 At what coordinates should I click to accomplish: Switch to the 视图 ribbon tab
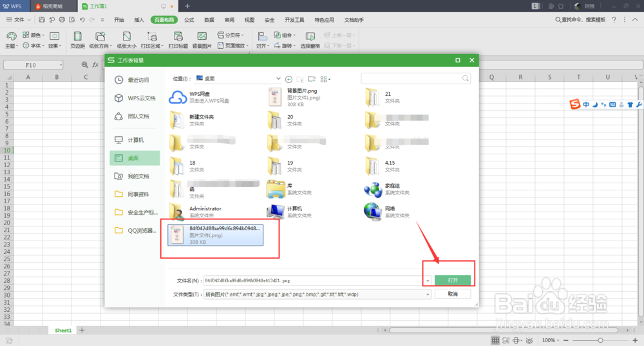(250, 20)
